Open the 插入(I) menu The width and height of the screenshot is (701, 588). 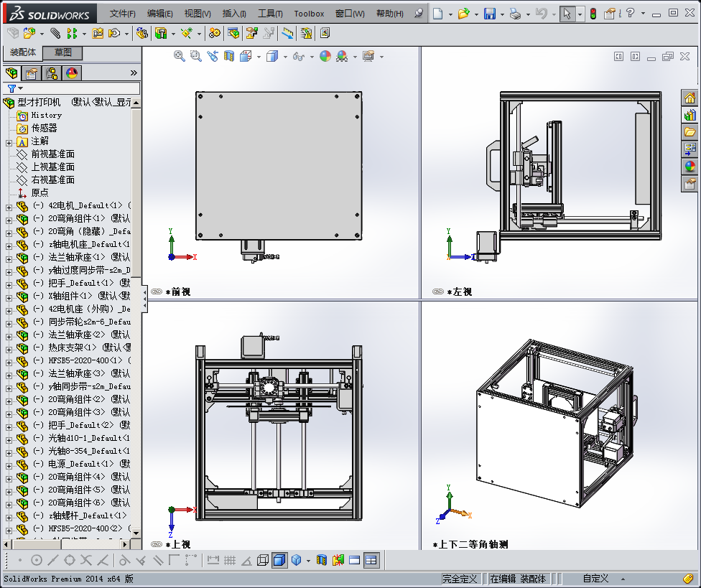click(x=234, y=14)
